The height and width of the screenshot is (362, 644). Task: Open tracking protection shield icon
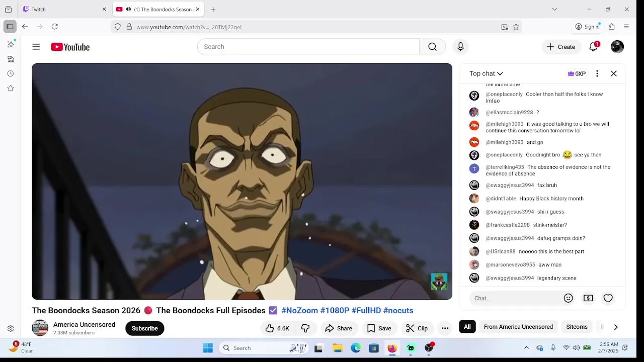[118, 27]
